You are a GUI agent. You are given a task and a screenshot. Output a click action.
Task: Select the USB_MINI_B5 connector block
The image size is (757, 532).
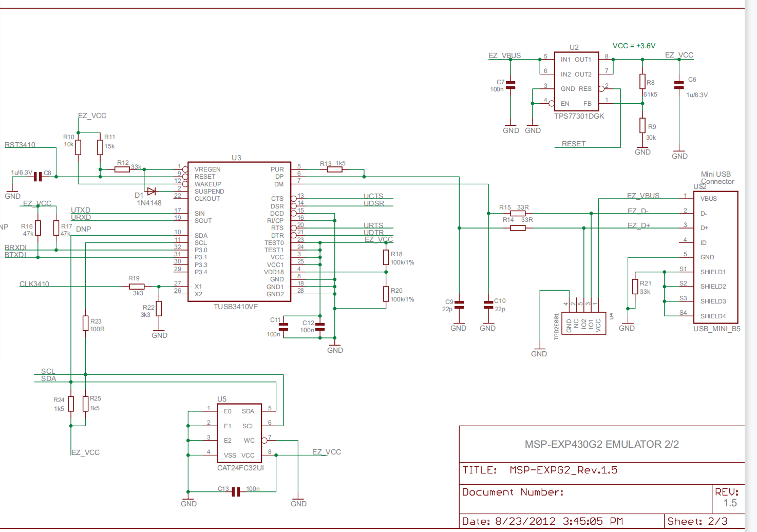click(715, 257)
